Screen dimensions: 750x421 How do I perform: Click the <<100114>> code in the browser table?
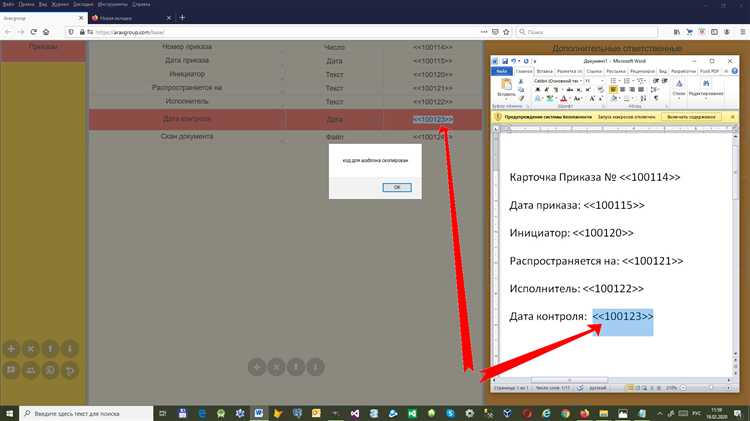pos(432,47)
